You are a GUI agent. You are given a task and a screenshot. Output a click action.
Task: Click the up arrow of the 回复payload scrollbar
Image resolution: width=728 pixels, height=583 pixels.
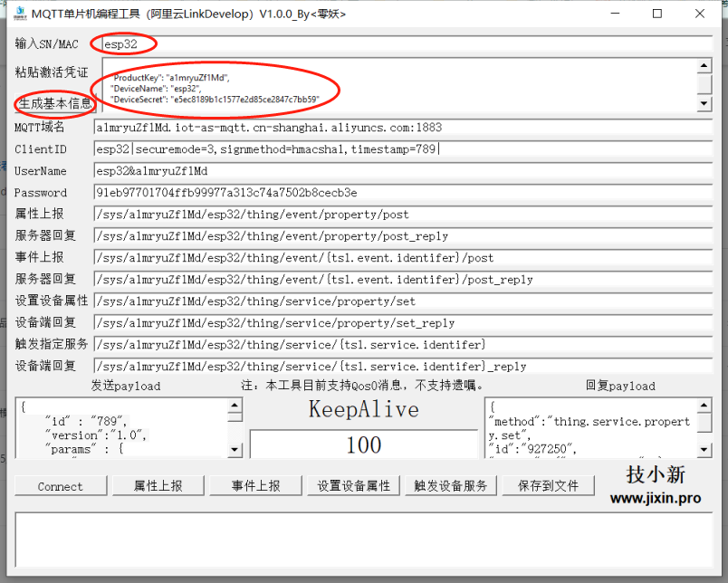(704, 406)
